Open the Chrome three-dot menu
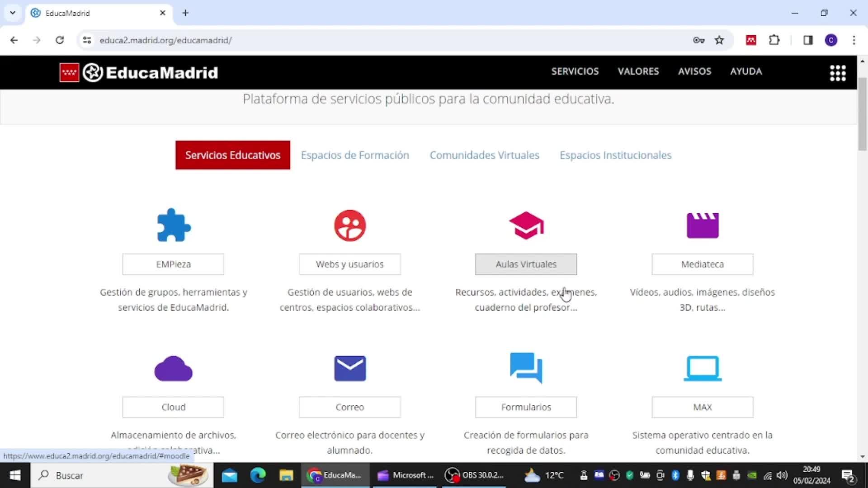Screen dimensions: 868x488 (854, 40)
